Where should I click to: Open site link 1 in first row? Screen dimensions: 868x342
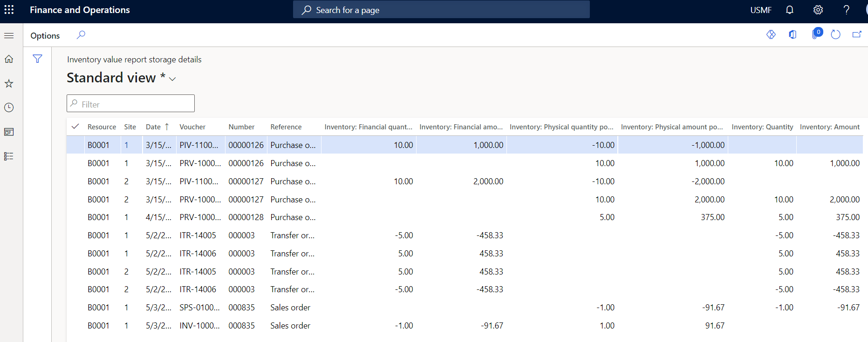point(126,145)
